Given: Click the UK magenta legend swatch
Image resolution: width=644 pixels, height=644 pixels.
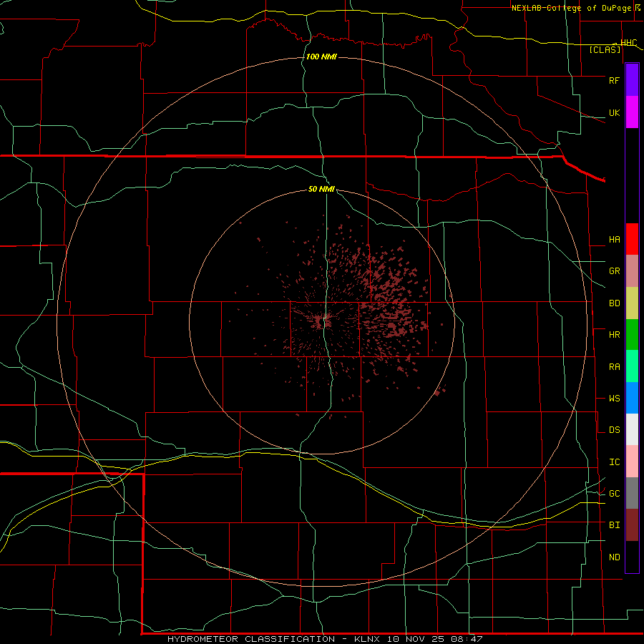Looking at the screenshot, I should [x=632, y=112].
